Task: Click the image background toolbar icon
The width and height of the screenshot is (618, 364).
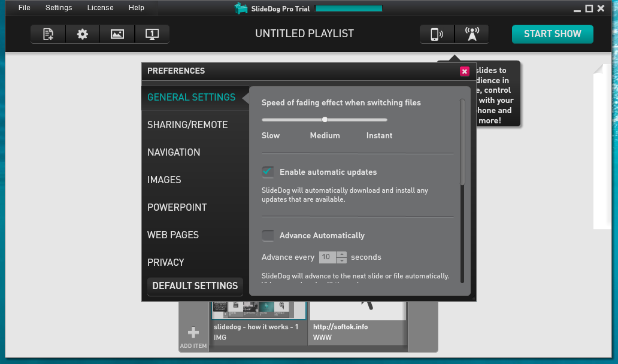Action: 117,34
